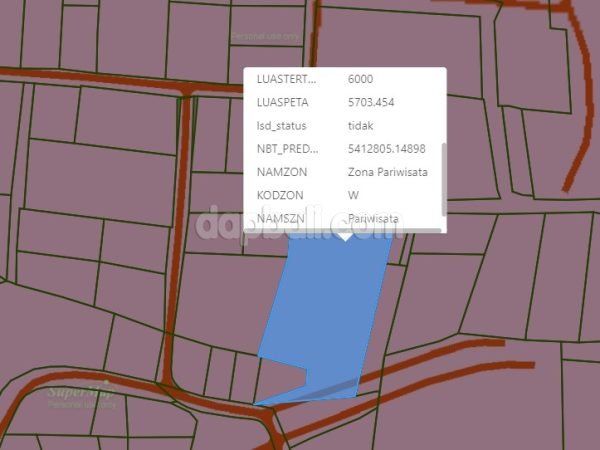This screenshot has width=600, height=450.
Task: Select the lsd_status field label
Action: tap(282, 126)
